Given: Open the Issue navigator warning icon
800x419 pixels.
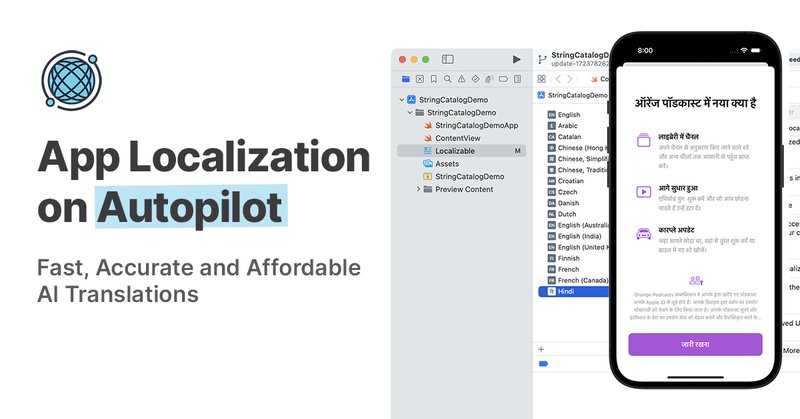Looking at the screenshot, I should click(461, 79).
